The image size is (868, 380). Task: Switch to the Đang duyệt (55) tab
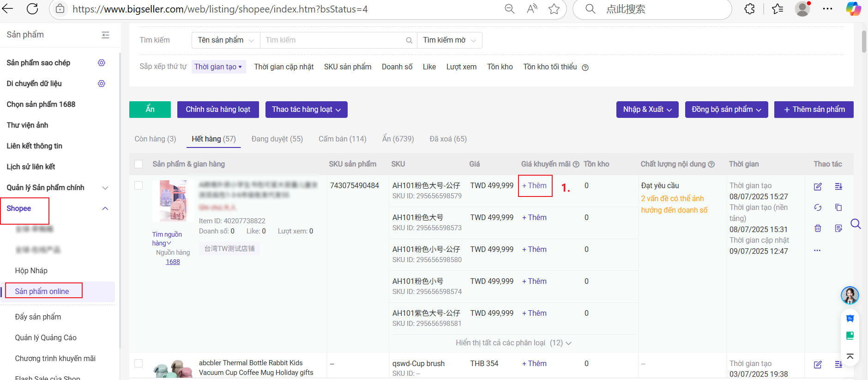277,139
